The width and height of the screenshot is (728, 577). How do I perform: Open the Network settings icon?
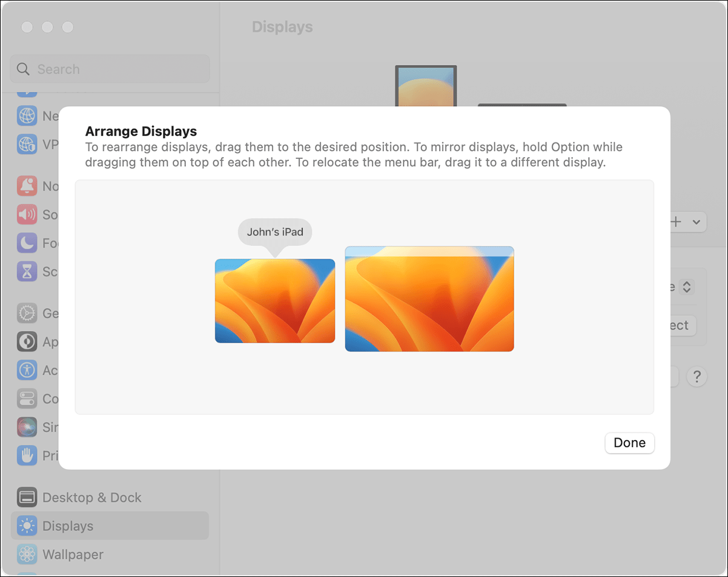pos(27,116)
